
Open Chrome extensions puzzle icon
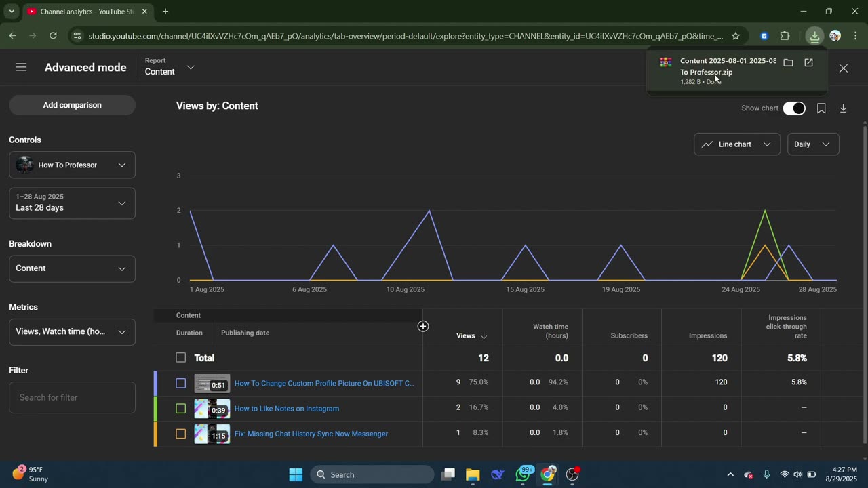tap(785, 36)
